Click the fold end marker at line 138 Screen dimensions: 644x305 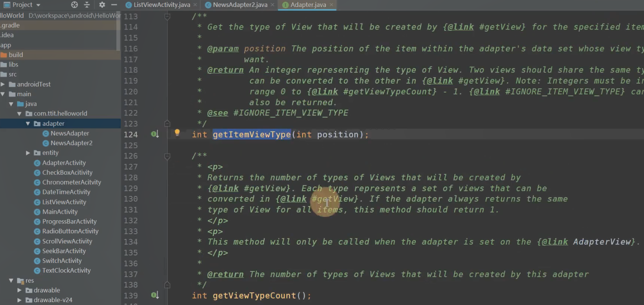(167, 285)
